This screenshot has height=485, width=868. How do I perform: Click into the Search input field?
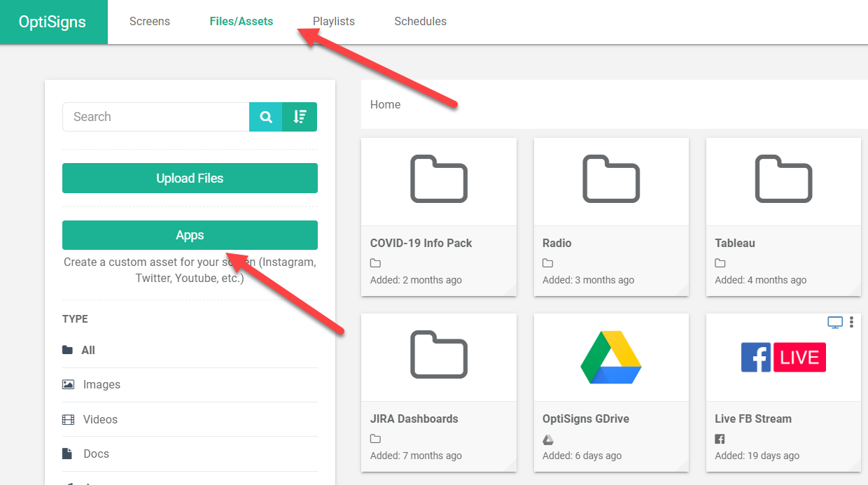(x=155, y=117)
